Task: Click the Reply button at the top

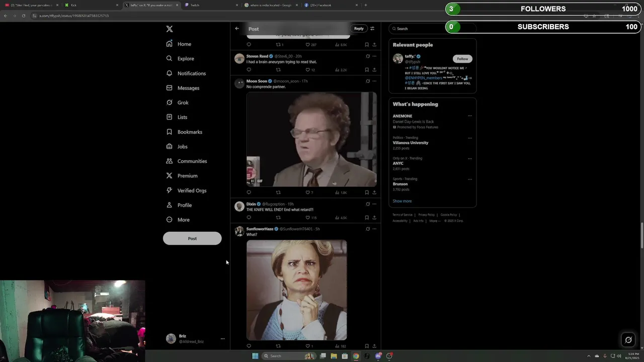Action: 359,29
